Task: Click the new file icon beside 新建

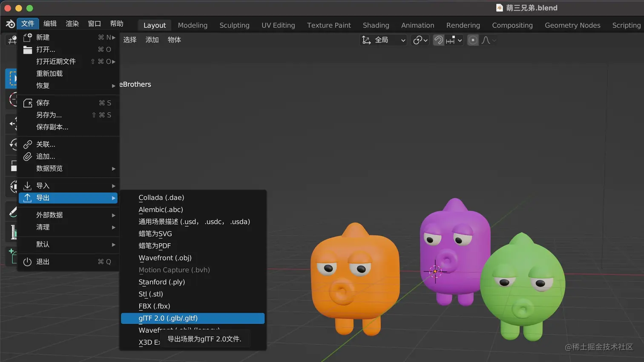Action: (x=28, y=37)
